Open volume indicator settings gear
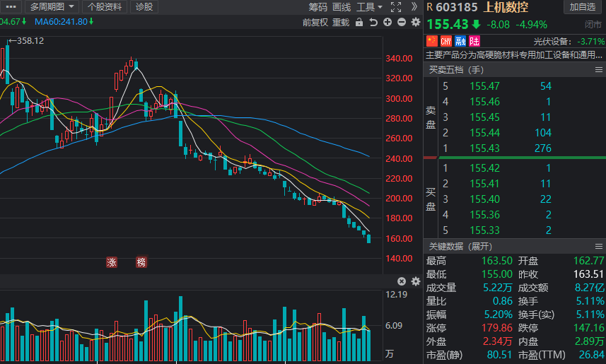 [x=416, y=281]
